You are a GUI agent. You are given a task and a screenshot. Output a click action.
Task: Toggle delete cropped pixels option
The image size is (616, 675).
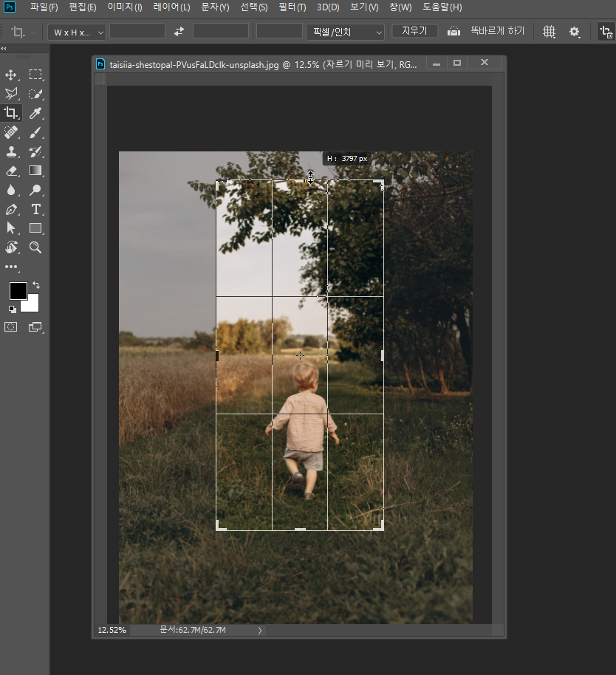pos(606,32)
